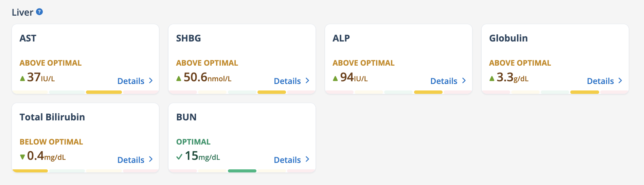
Task: Open the Liver help question-mark icon
Action: (x=39, y=12)
